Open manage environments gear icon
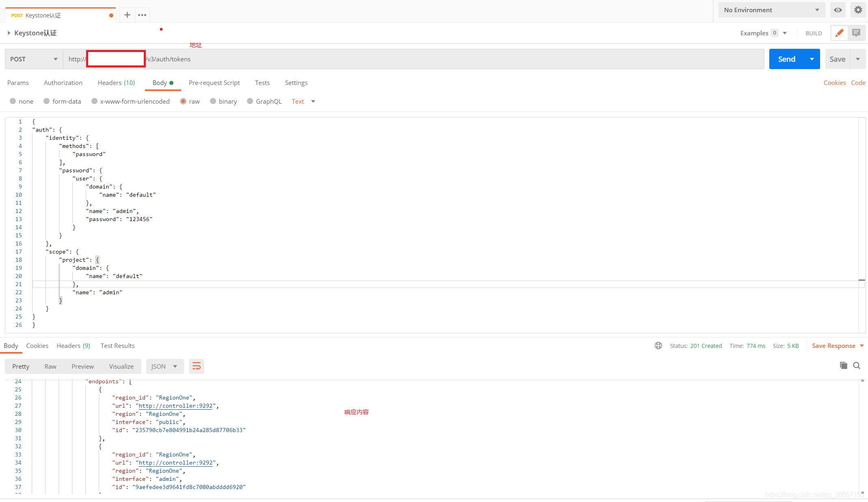This screenshot has width=868, height=502. [858, 10]
